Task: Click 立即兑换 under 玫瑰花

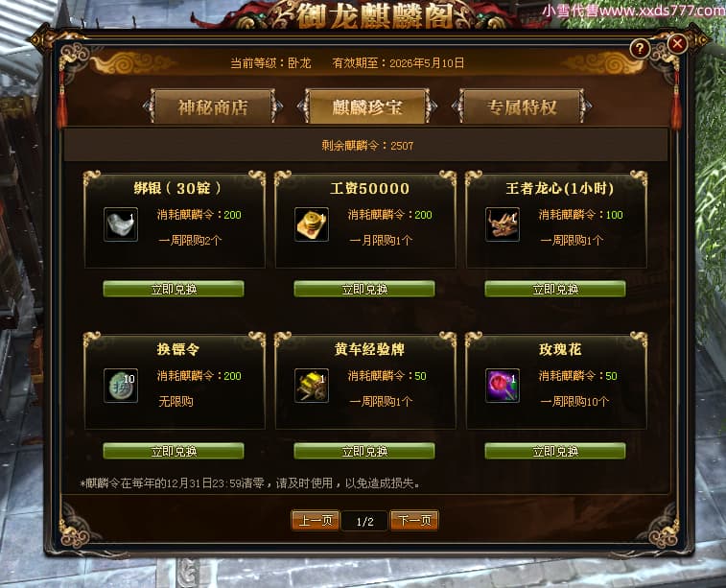Action: click(555, 451)
